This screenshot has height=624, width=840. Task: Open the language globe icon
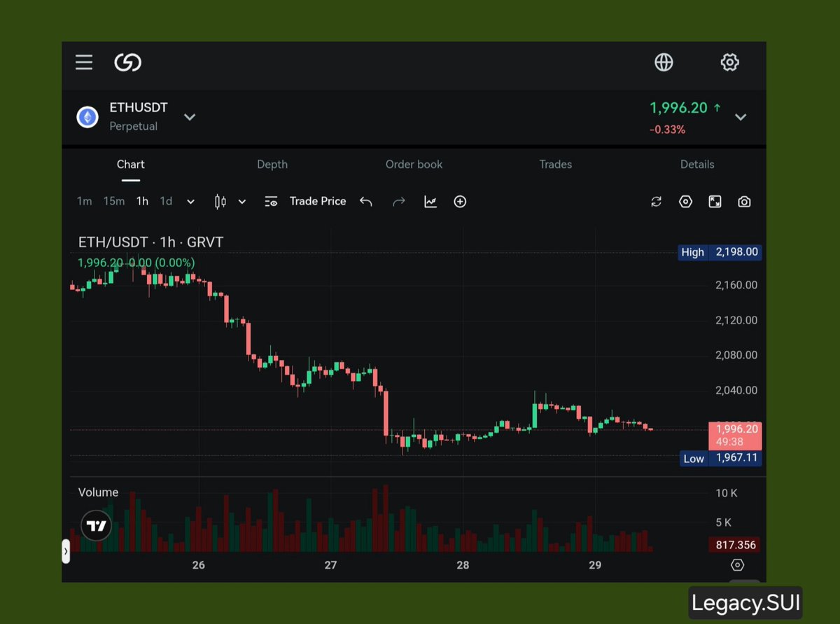[x=664, y=62]
